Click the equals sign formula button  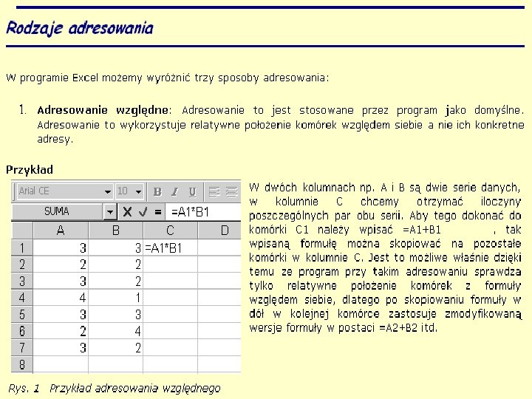[158, 212]
